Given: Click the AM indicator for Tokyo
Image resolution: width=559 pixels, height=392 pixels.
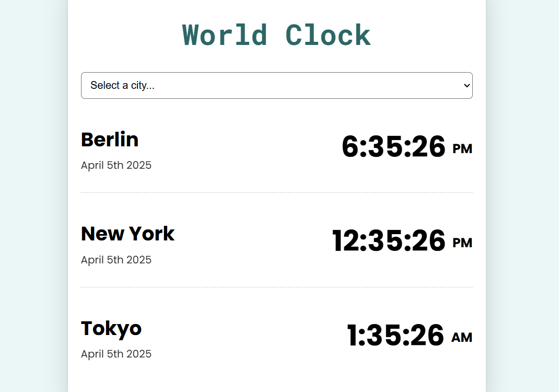Looking at the screenshot, I should 462,338.
